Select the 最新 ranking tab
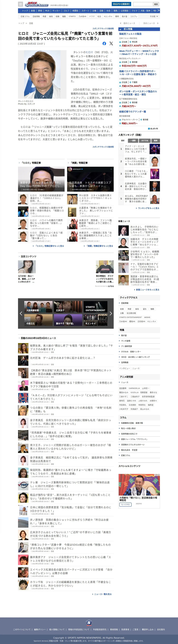Viewport: 178px width, 644px height. [x=123, y=141]
